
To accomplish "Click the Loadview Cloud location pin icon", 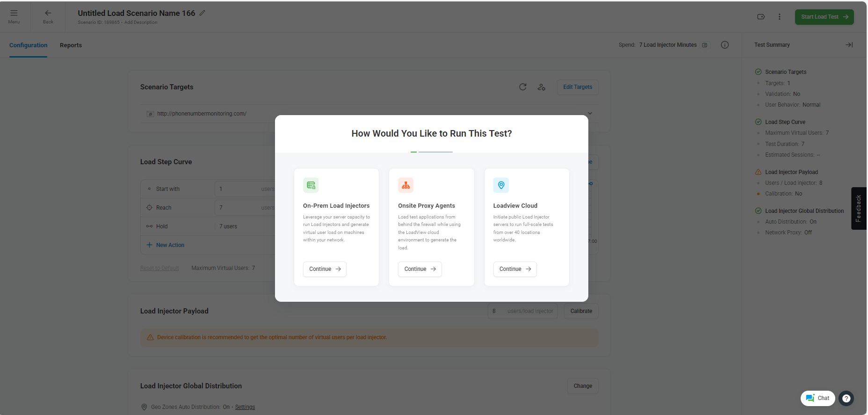I will pyautogui.click(x=501, y=185).
